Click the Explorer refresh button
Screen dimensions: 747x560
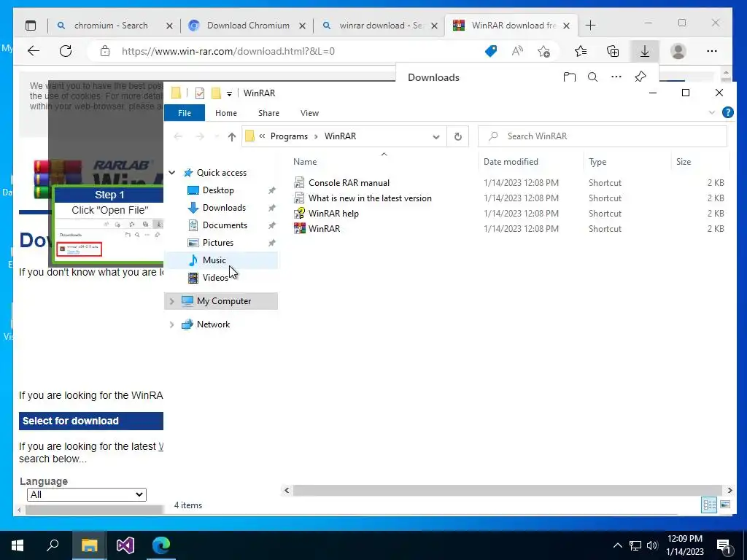[x=458, y=136]
